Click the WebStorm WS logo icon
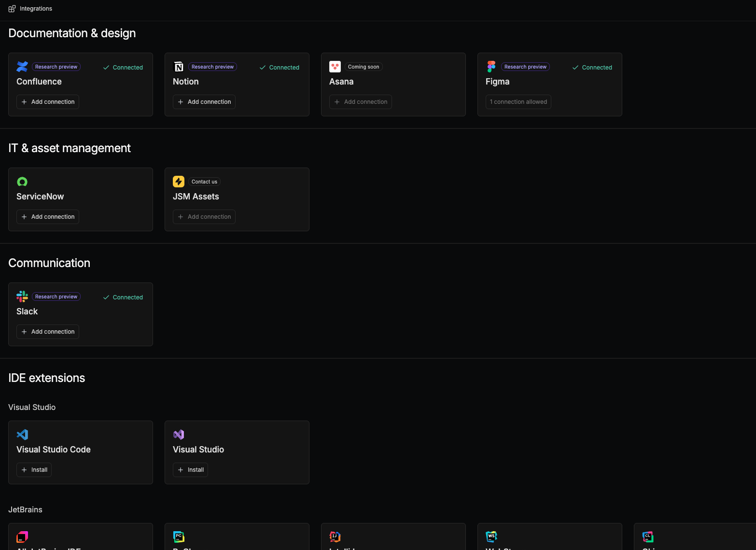The height and width of the screenshot is (550, 756). (491, 537)
